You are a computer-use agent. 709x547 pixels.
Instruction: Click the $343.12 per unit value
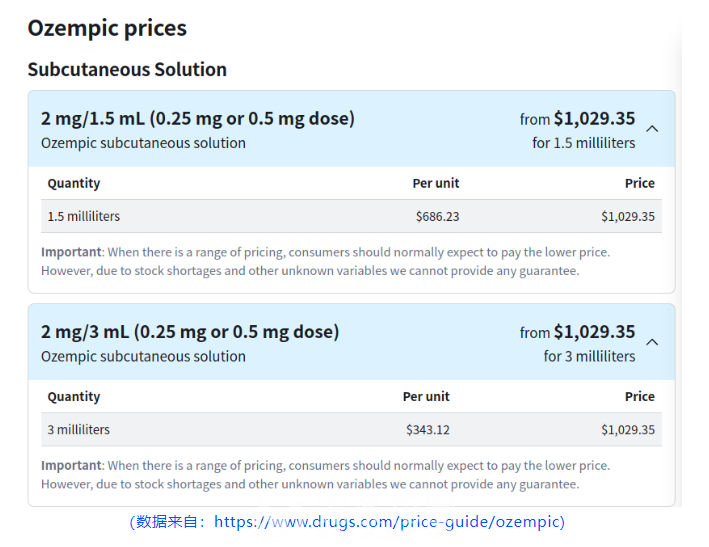(428, 429)
